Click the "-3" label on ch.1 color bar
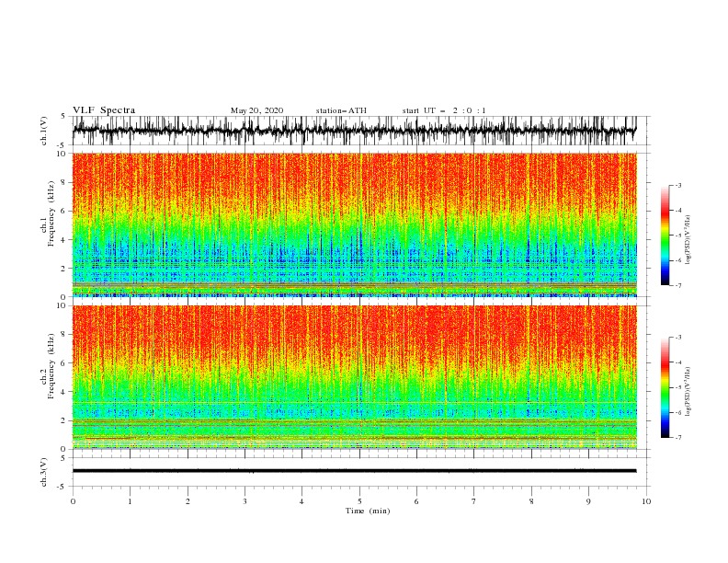Viewport: 728px width, 563px height. pos(677,185)
